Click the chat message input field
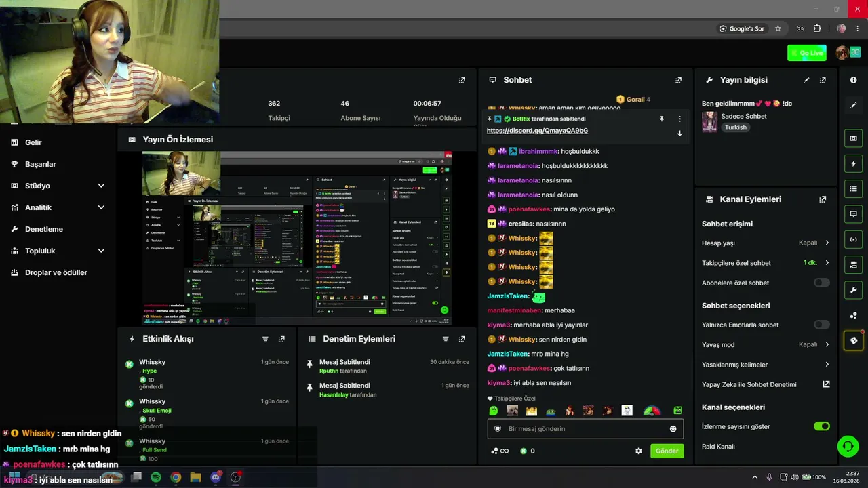This screenshot has height=488, width=868. [x=585, y=429]
